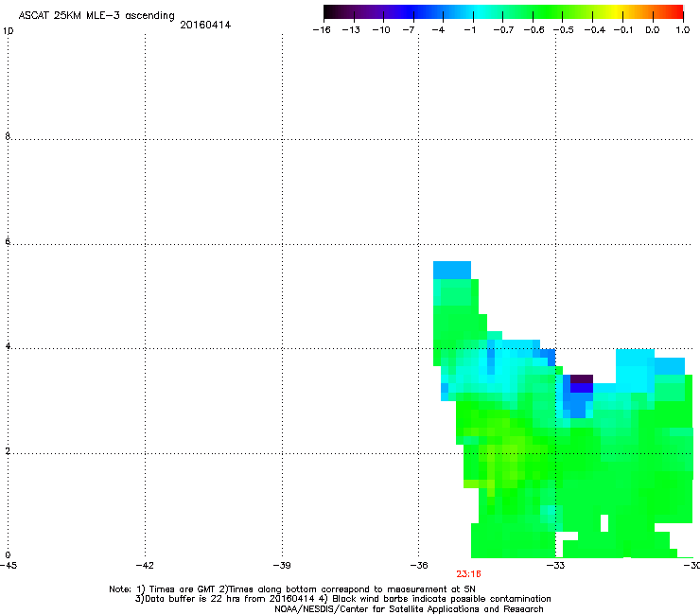700x615 pixels.
Task: Click the colorbar label -13
Action: point(351,30)
